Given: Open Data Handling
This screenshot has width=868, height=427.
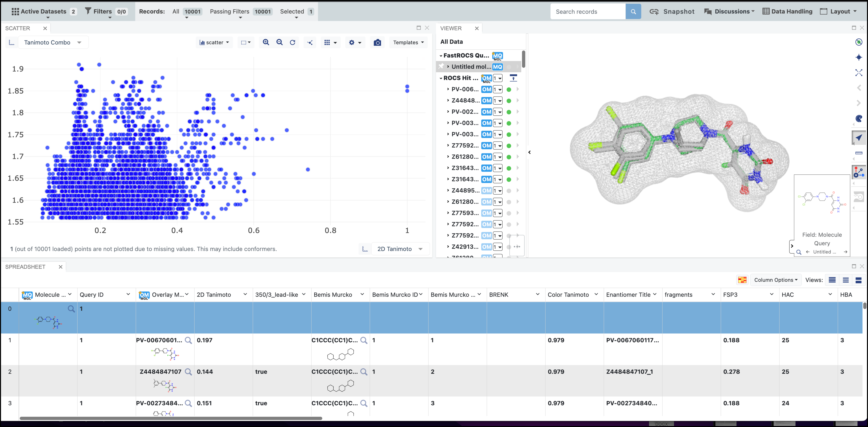Looking at the screenshot, I should tap(787, 11).
